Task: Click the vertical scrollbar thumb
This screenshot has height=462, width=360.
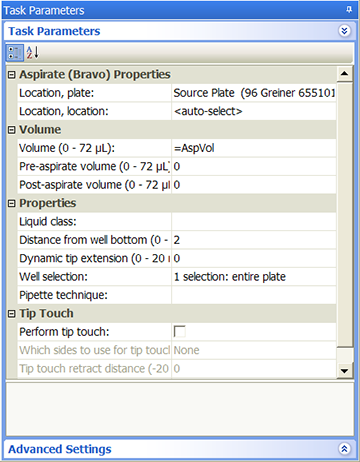Action: point(344,215)
